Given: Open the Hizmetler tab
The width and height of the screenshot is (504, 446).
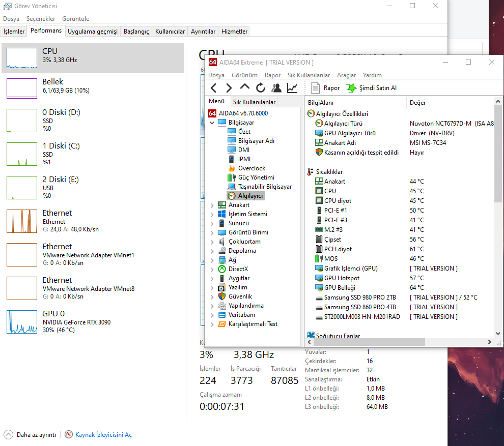Looking at the screenshot, I should [x=234, y=32].
